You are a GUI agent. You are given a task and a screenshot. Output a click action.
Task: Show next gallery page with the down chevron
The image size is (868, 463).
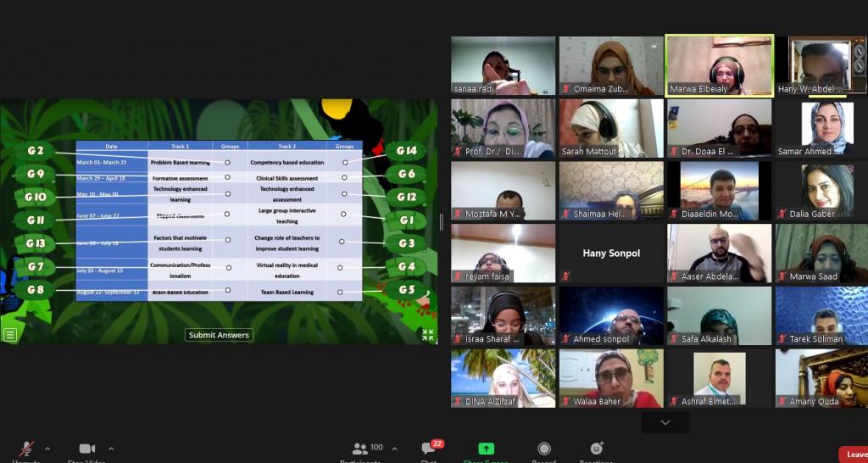pos(665,422)
